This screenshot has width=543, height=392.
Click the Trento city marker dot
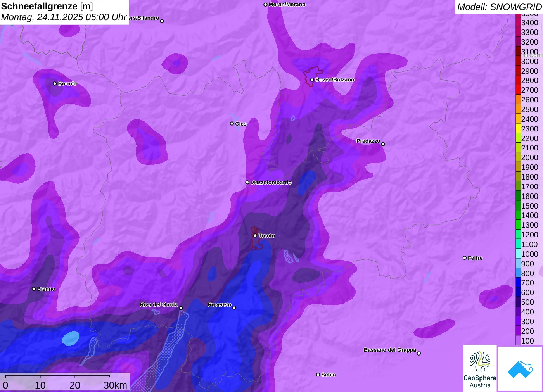(x=255, y=235)
